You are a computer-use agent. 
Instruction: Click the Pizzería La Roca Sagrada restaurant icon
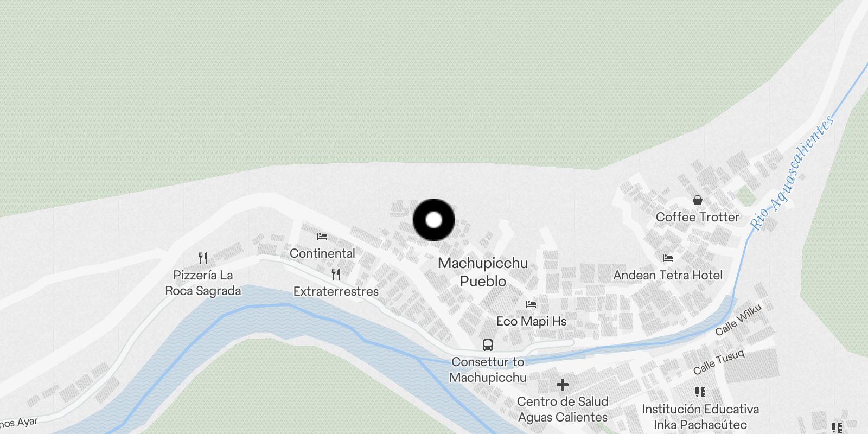[x=203, y=258]
